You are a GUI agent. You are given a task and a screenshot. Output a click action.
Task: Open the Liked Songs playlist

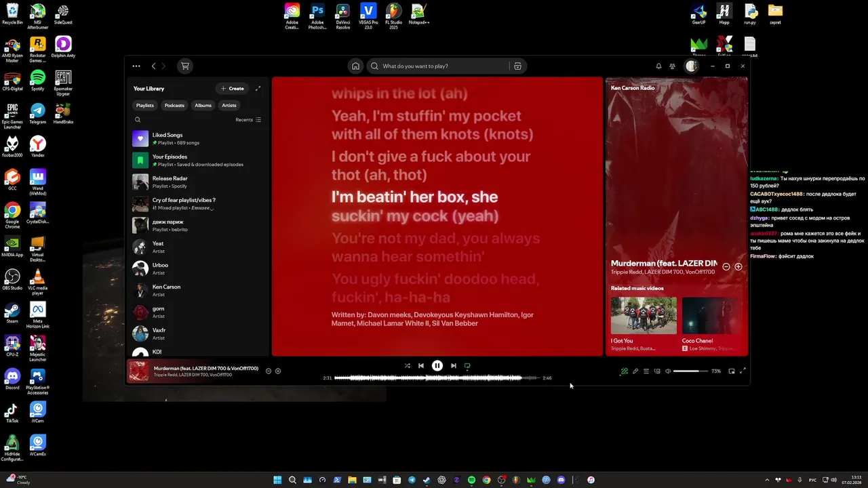198,139
